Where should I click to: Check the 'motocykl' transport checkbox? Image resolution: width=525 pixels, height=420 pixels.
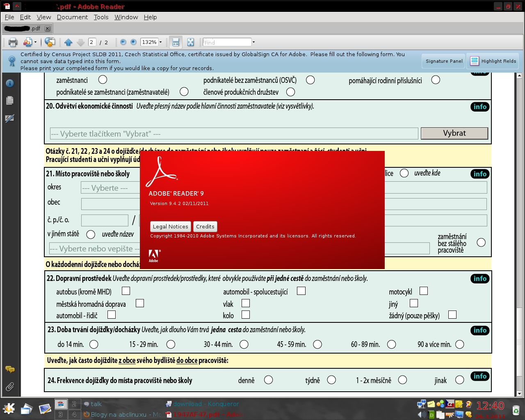424,291
